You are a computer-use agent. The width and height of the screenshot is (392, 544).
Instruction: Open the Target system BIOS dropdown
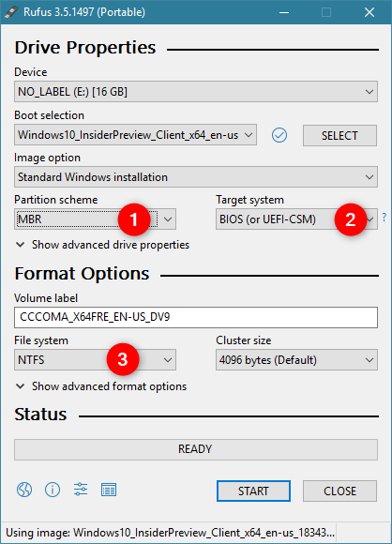(296, 219)
